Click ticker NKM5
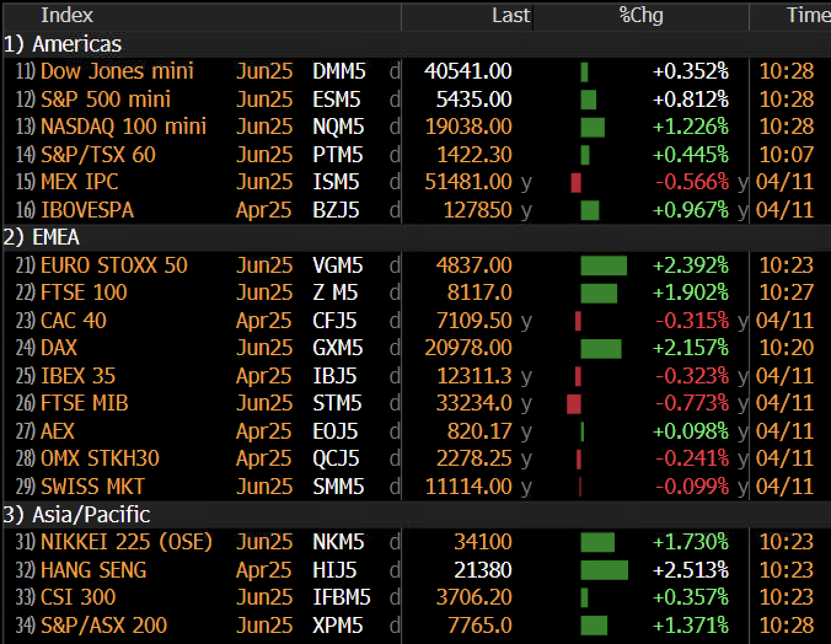The image size is (831, 644). click(338, 541)
